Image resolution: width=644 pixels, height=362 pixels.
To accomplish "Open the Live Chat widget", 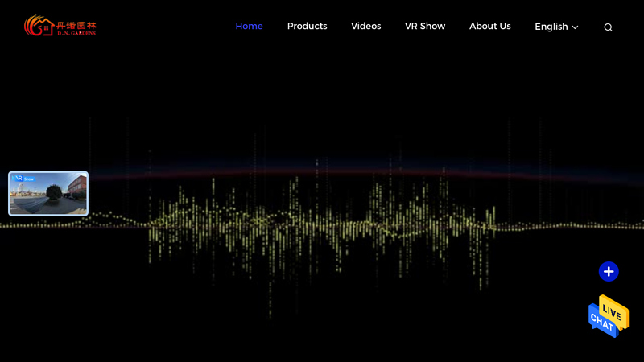I will pos(609,316).
